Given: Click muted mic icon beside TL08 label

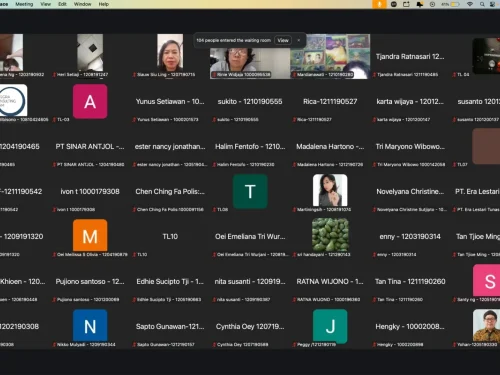Looking at the screenshot, I should pyautogui.click(x=214, y=209).
